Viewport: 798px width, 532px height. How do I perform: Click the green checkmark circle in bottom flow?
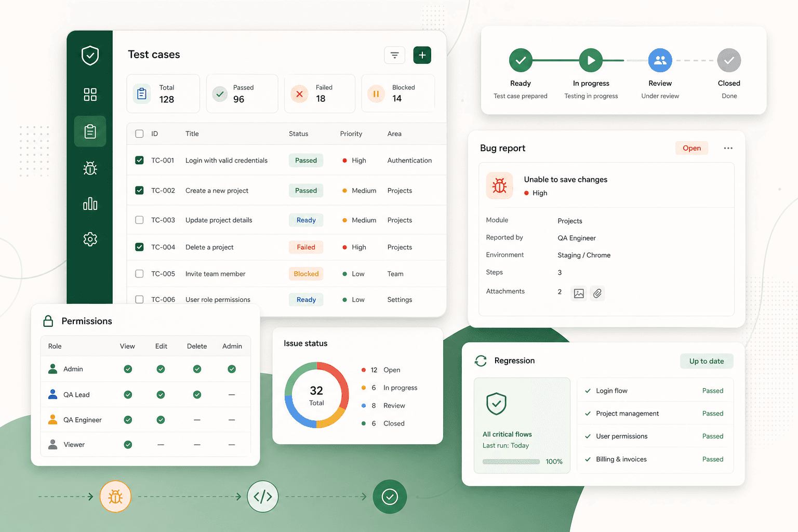pyautogui.click(x=390, y=497)
